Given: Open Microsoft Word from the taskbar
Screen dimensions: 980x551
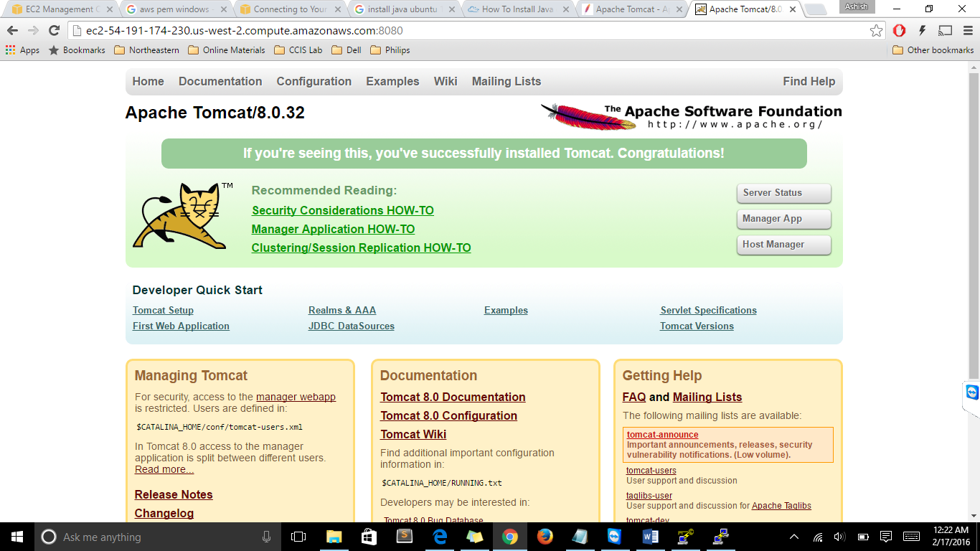Looking at the screenshot, I should [x=651, y=537].
